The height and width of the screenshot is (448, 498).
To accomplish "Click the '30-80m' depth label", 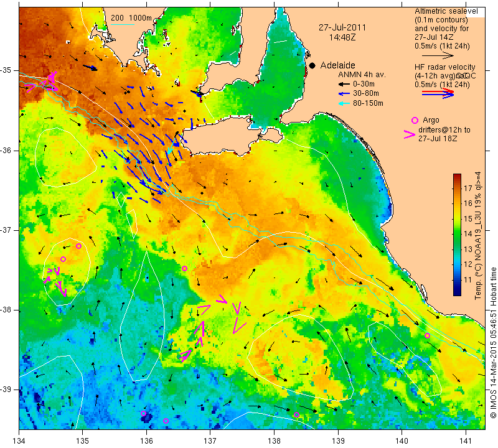I will pos(365,94).
